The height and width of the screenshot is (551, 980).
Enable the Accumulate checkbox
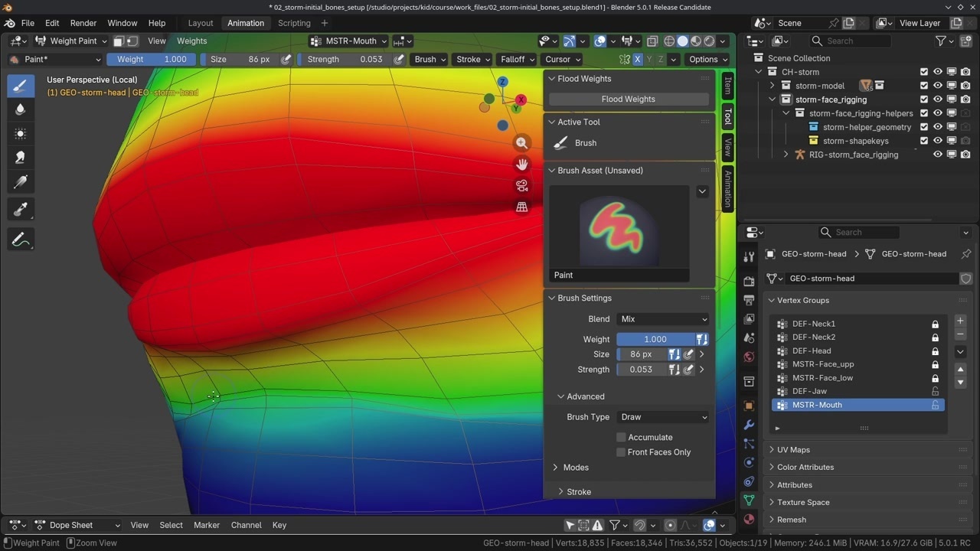coord(621,437)
